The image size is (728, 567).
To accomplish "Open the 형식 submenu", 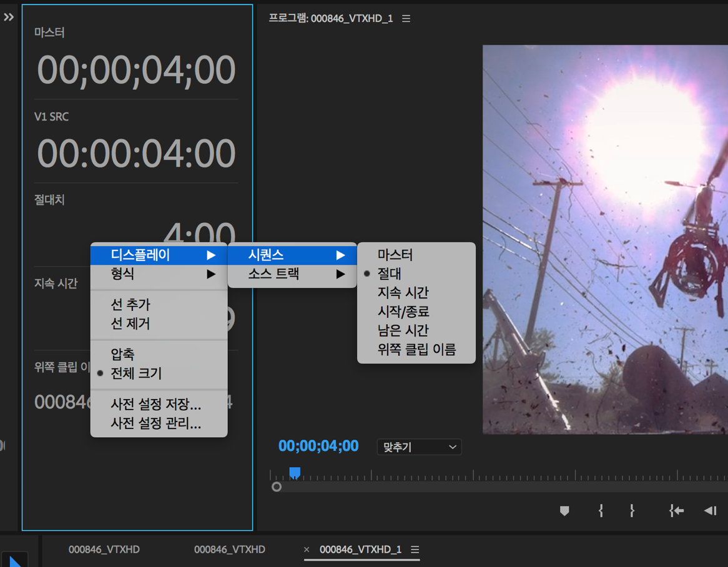I will tap(159, 274).
